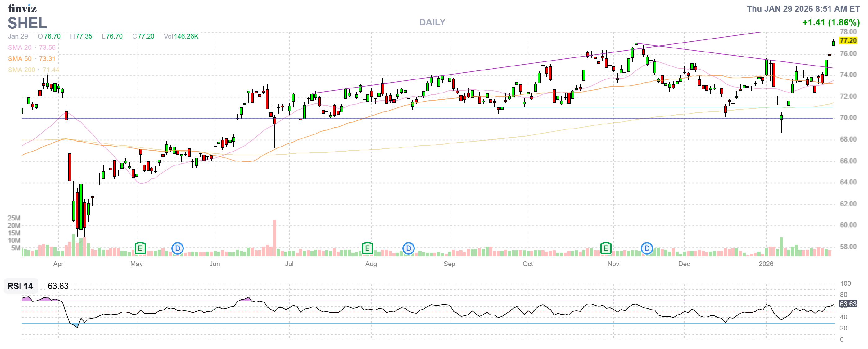The image size is (868, 349).
Task: Click the SMA 200 legend label
Action: tap(21, 70)
